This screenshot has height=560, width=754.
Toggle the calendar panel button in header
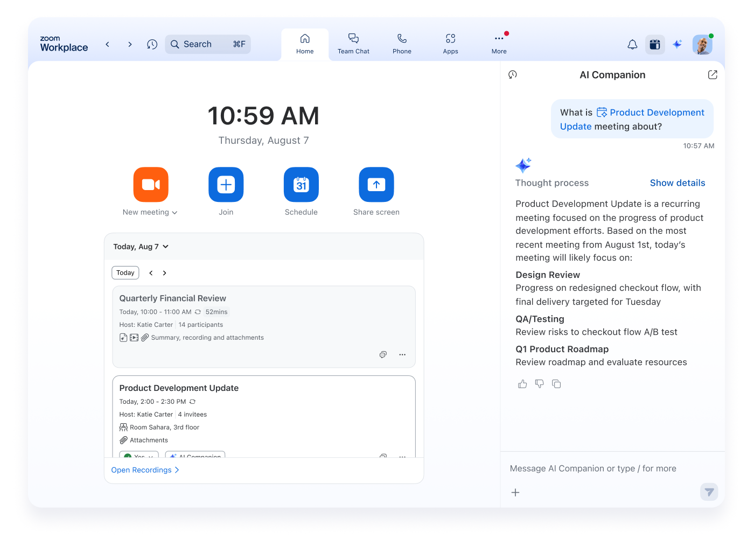point(655,45)
